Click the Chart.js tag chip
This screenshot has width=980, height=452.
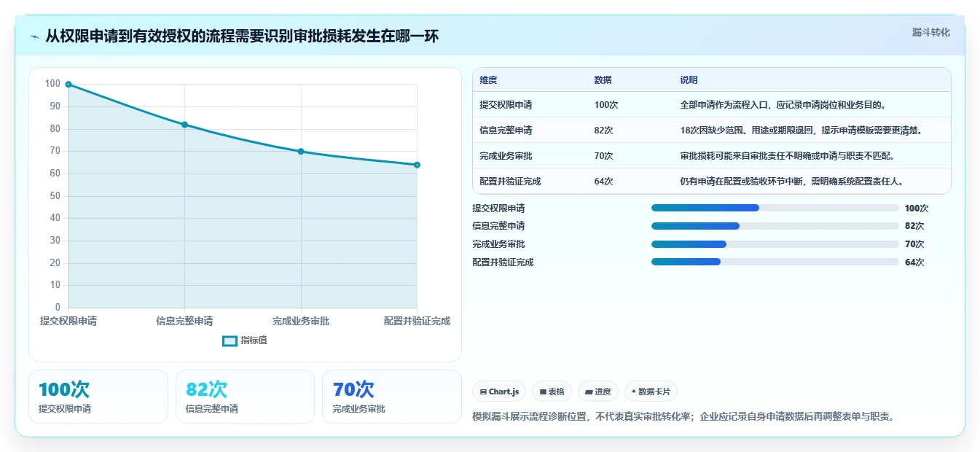coord(499,391)
